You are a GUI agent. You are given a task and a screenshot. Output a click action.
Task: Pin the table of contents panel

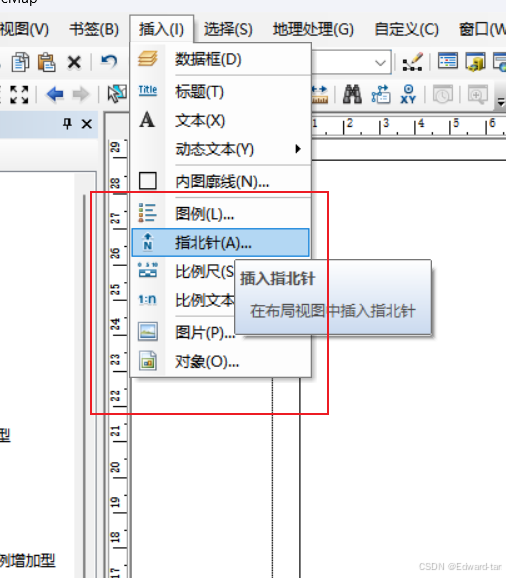(x=67, y=123)
